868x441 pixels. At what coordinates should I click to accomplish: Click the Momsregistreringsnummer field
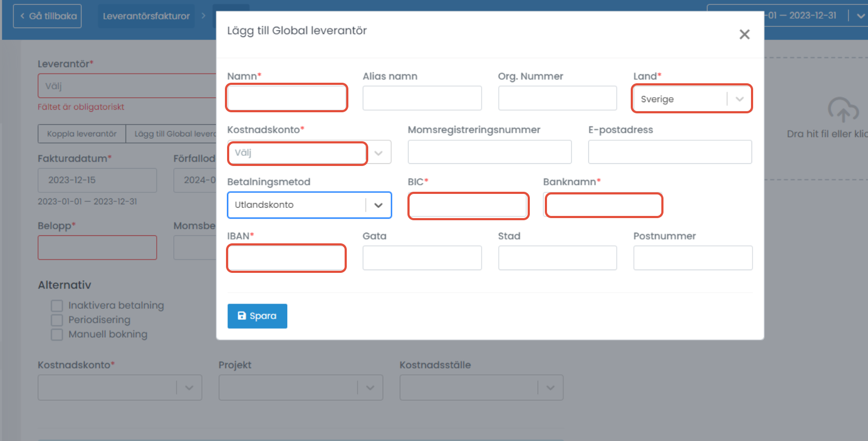(x=490, y=152)
